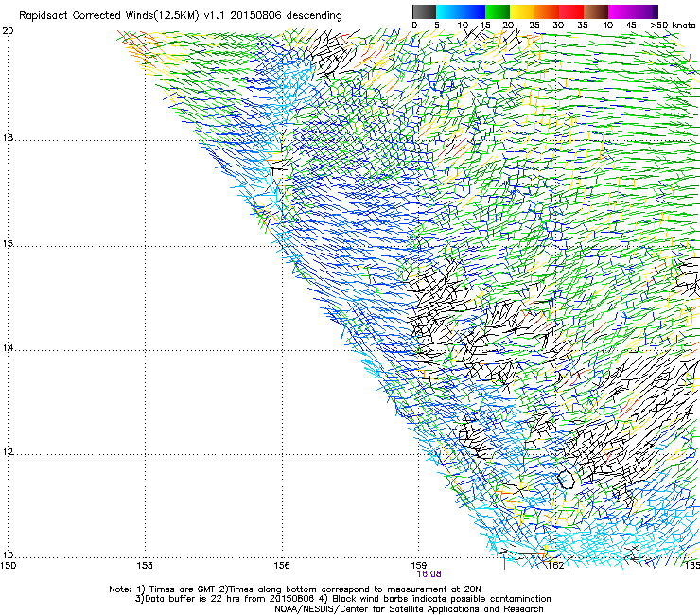Click the blue 10-15 knots legend swatch

pos(473,11)
